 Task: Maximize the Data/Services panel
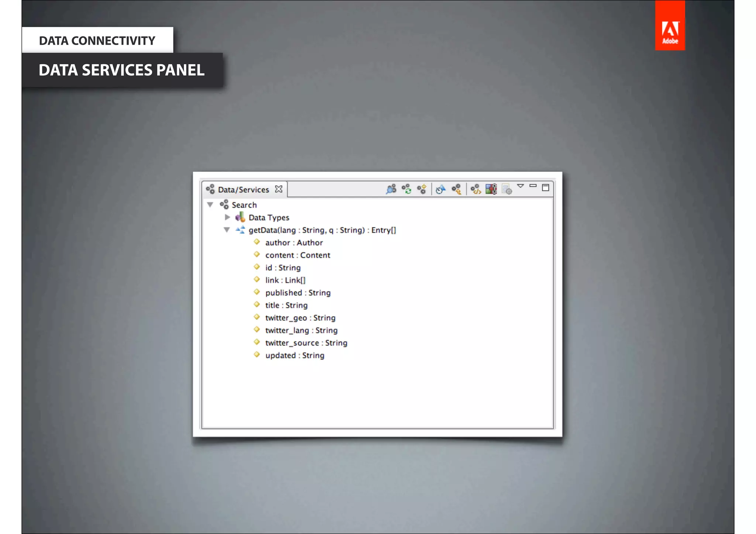click(545, 187)
